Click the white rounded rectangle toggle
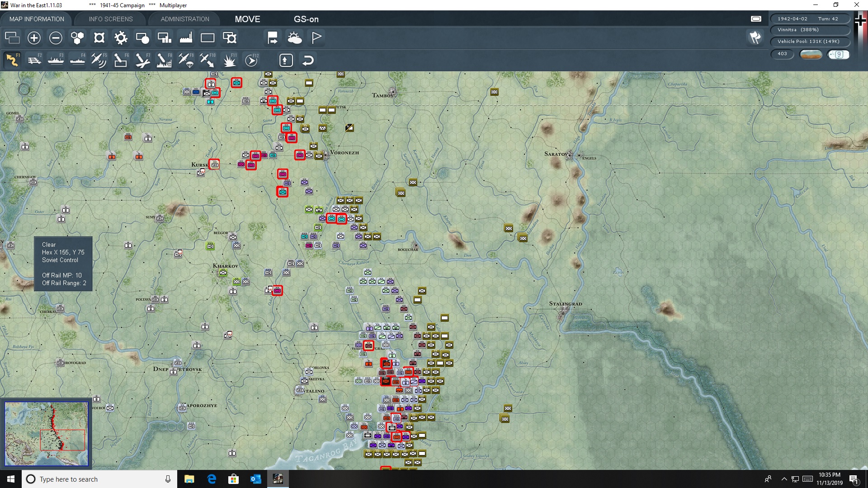 point(756,19)
